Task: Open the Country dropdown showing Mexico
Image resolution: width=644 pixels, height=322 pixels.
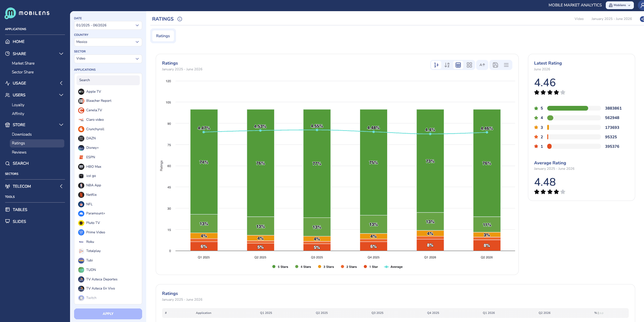Action: coord(108,42)
